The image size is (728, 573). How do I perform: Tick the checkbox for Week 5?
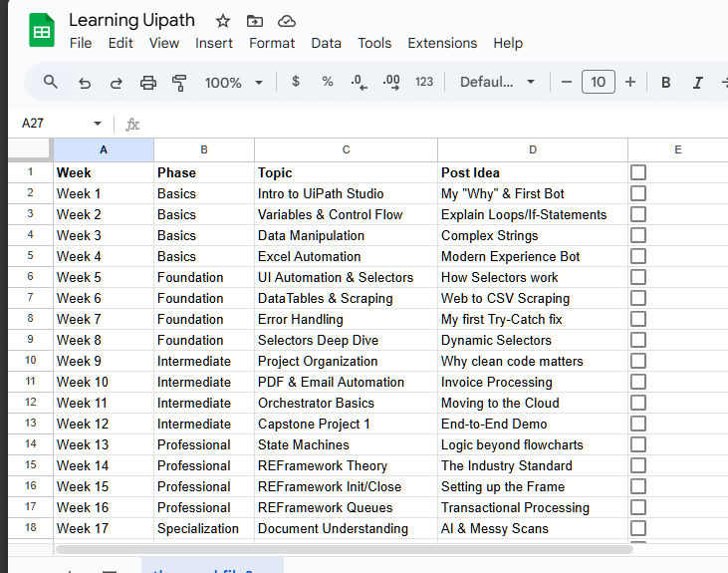(x=638, y=277)
